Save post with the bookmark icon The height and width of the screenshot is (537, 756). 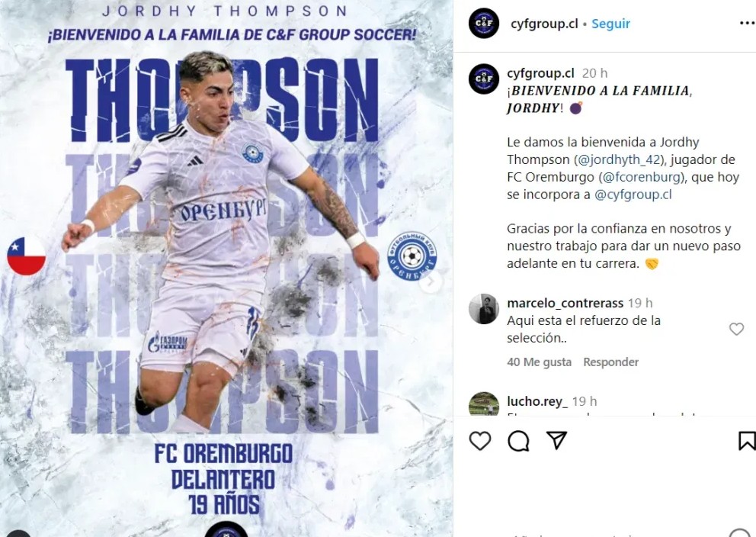click(747, 440)
